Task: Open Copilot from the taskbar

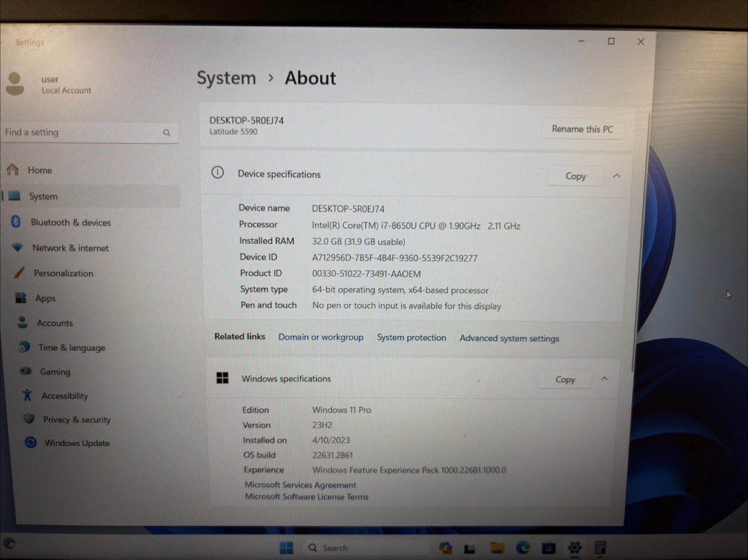Action: (445, 548)
